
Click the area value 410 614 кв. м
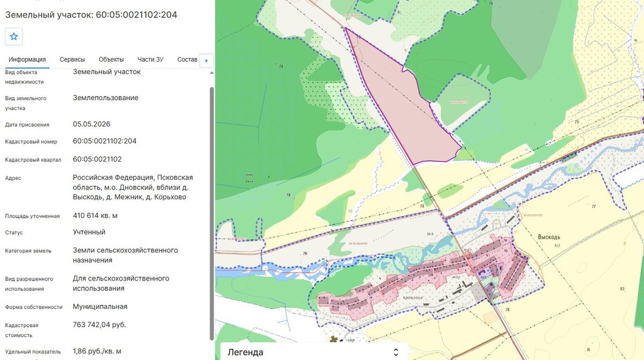(95, 216)
